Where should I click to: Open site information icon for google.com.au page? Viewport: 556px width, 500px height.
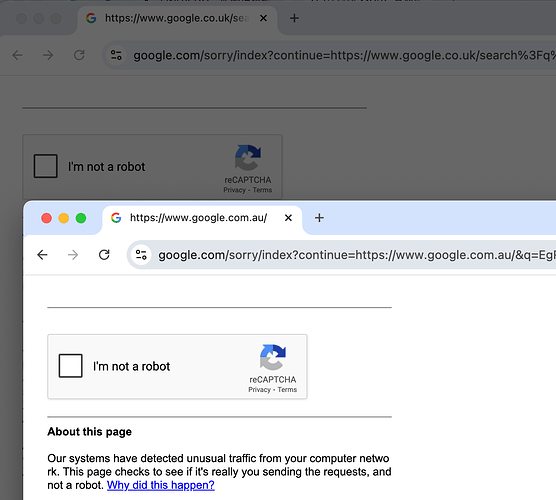pyautogui.click(x=141, y=255)
